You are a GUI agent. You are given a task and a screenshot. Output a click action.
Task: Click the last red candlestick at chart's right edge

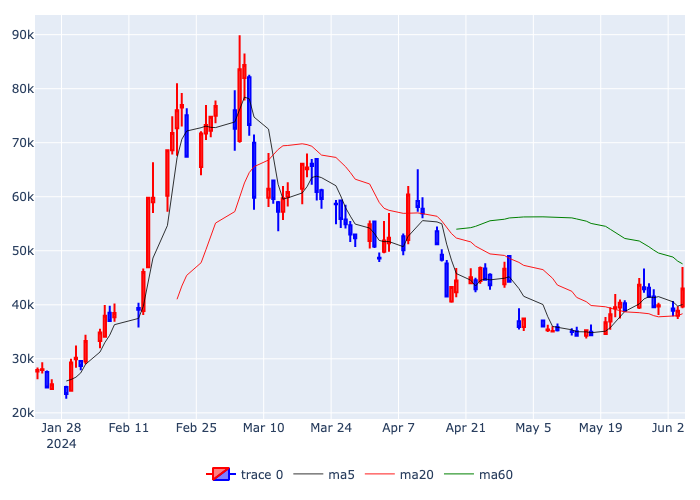point(682,288)
